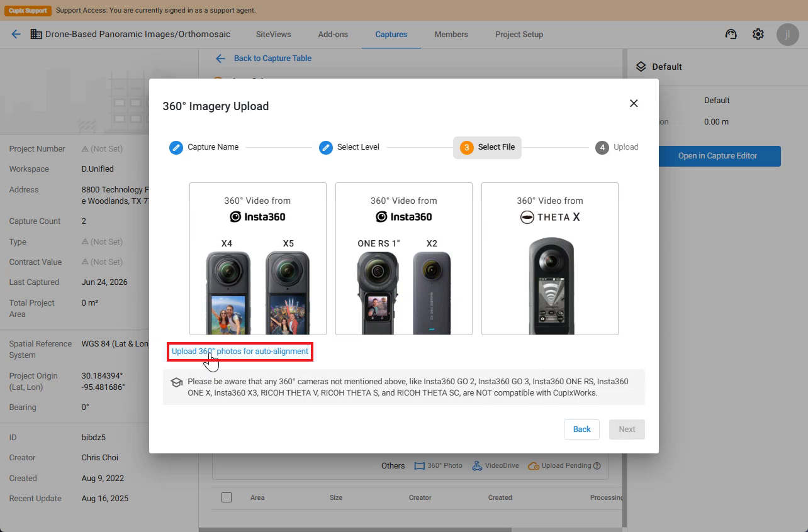Click the Upload Pending help question mark

pyautogui.click(x=597, y=466)
